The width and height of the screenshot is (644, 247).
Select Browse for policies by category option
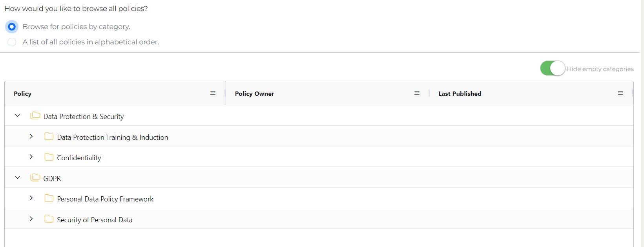pos(11,27)
